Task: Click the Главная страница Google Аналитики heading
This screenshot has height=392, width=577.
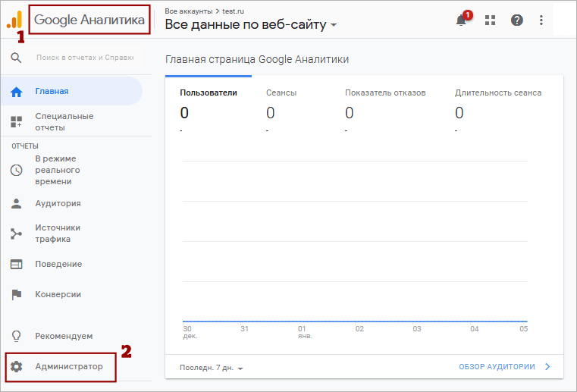Action: [257, 60]
